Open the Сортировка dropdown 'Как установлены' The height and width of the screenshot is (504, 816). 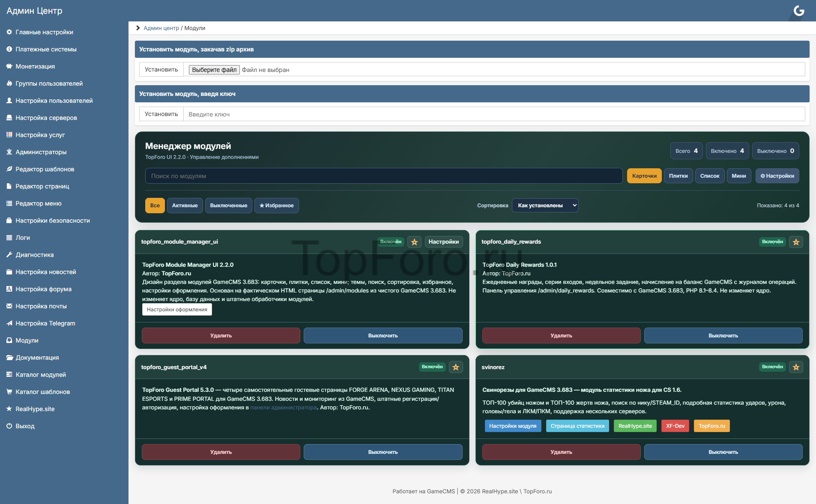click(545, 206)
